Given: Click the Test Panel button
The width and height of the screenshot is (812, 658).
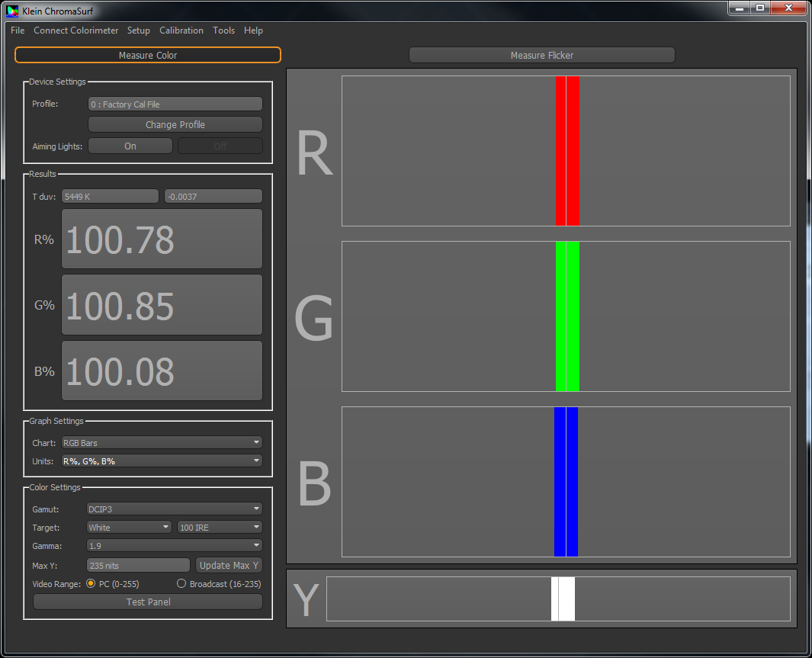Looking at the screenshot, I should coord(148,602).
